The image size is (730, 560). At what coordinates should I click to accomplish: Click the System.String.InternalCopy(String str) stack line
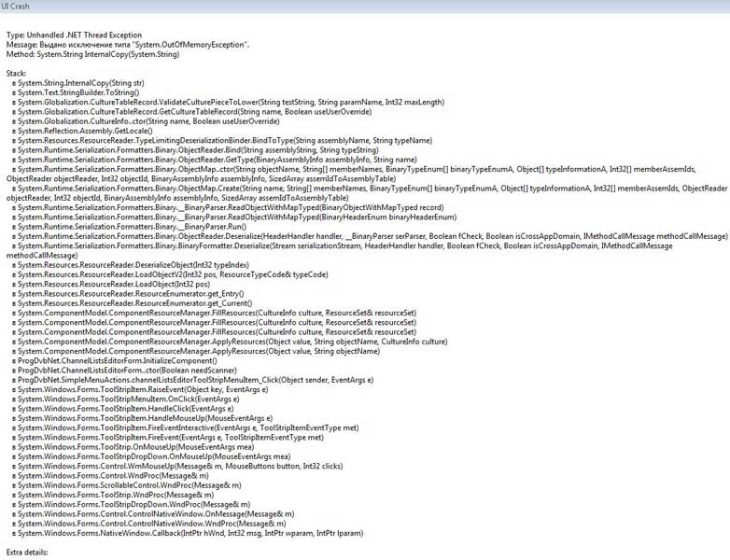tap(78, 83)
